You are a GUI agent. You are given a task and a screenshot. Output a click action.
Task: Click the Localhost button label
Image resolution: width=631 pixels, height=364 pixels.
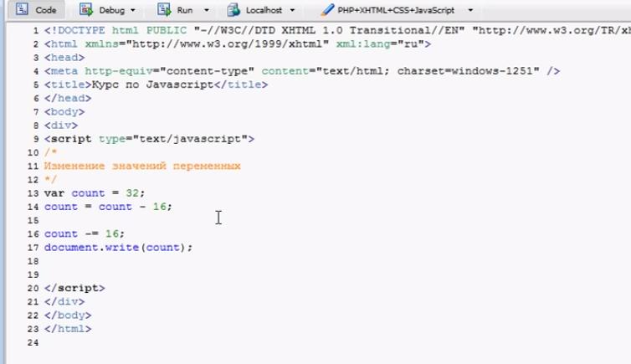click(x=264, y=10)
